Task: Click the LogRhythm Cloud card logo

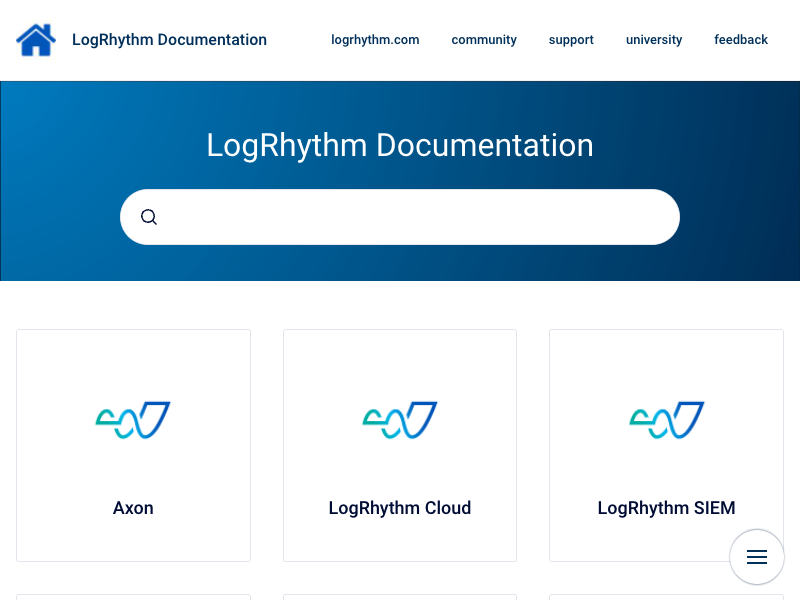Action: [400, 420]
